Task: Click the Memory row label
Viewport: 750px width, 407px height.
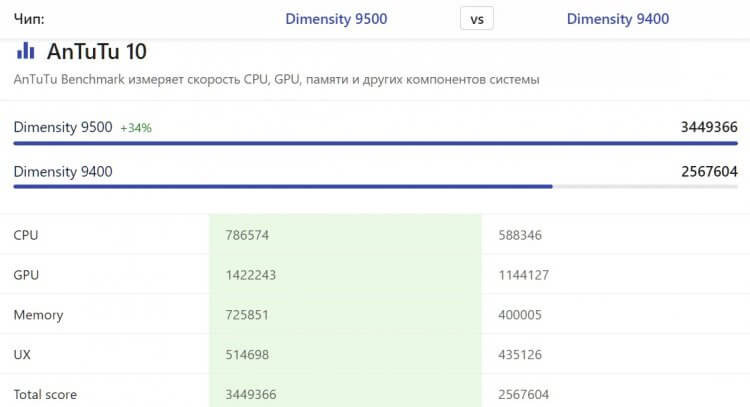Action: 38,315
